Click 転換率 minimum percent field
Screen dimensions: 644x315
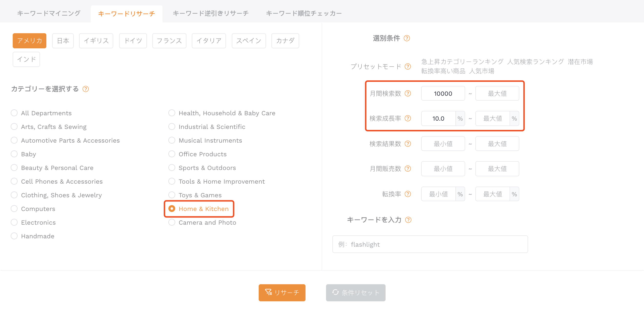click(438, 194)
